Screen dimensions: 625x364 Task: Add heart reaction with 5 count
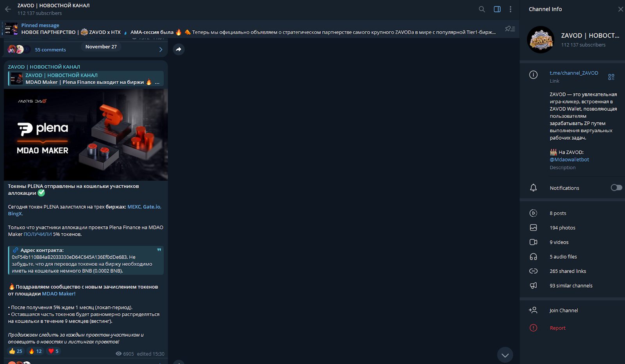pos(54,351)
